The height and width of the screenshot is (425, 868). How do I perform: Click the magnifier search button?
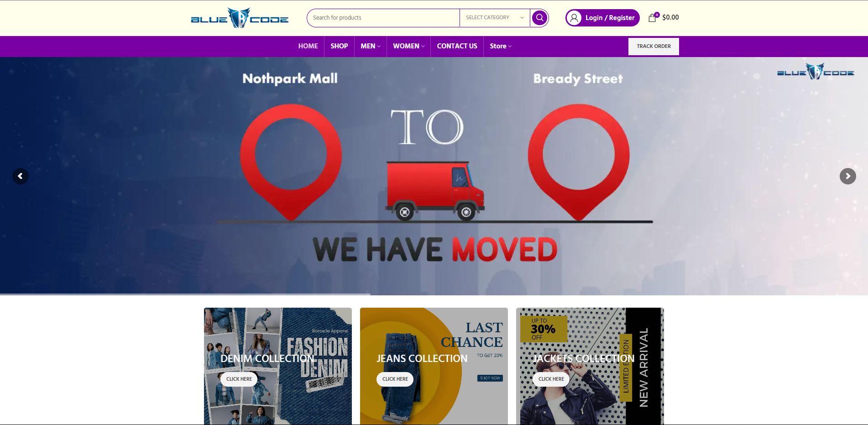tap(539, 18)
